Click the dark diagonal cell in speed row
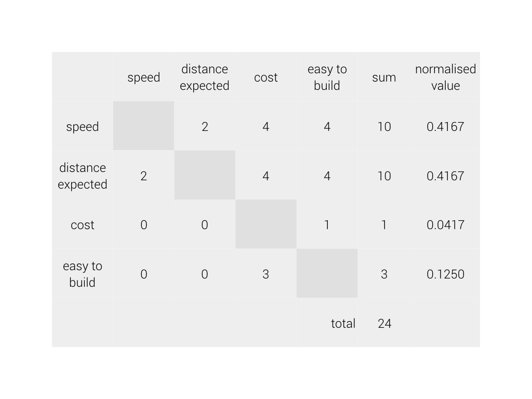Viewport: 532px width, 399px height. pos(143,126)
